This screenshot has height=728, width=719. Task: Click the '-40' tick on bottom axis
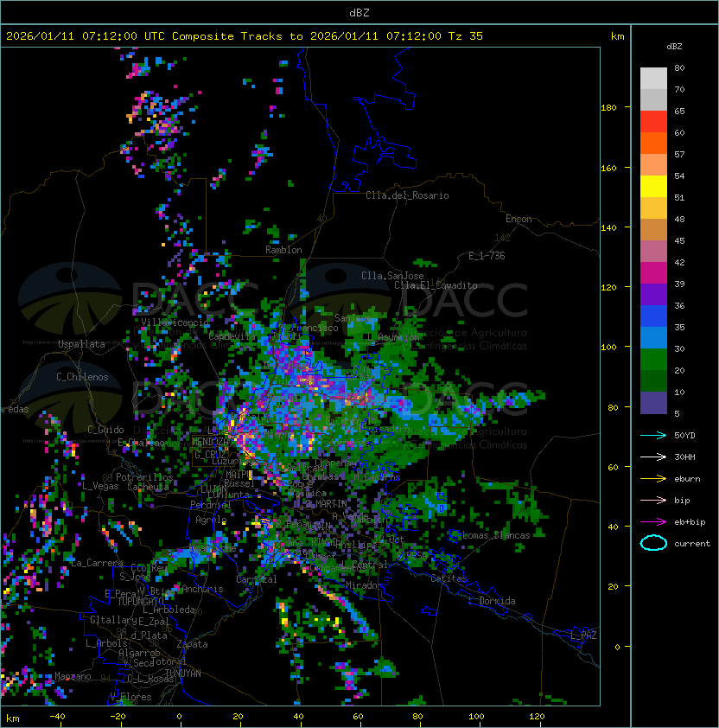click(x=58, y=716)
